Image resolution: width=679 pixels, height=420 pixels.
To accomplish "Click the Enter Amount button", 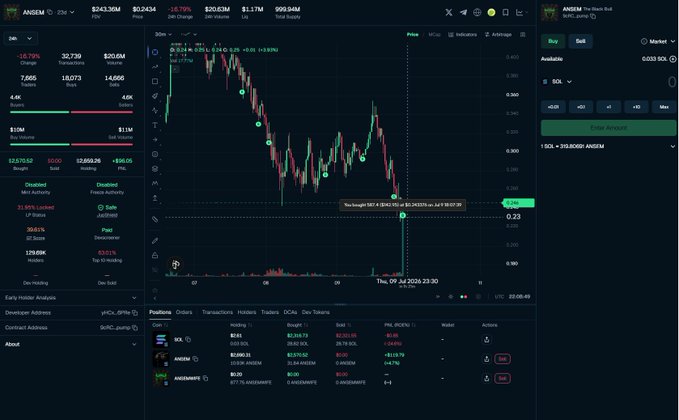I will 608,128.
